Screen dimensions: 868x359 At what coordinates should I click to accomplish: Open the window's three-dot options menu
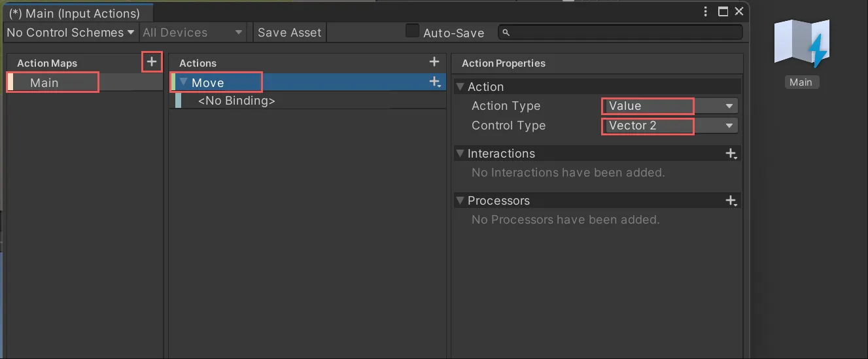706,12
